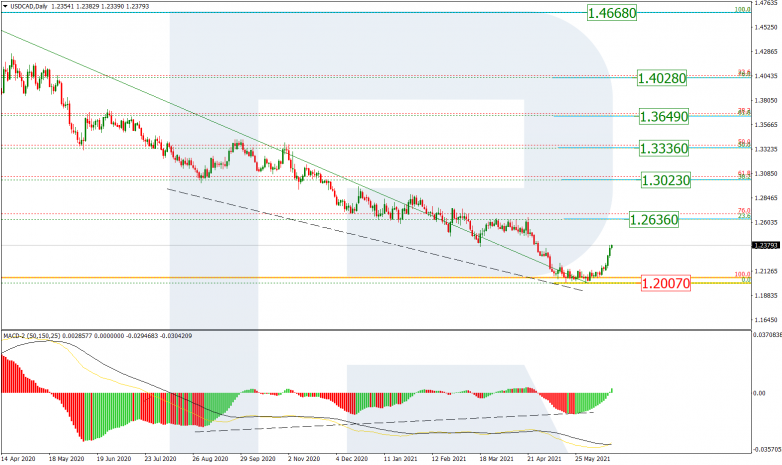Click the 1.28465 price axis value
782x465 pixels.
[x=766, y=198]
